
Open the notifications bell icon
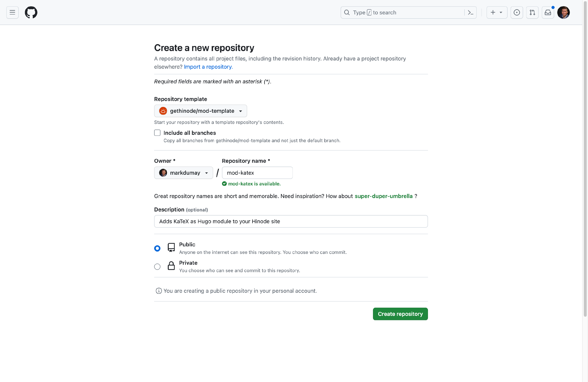coord(548,12)
